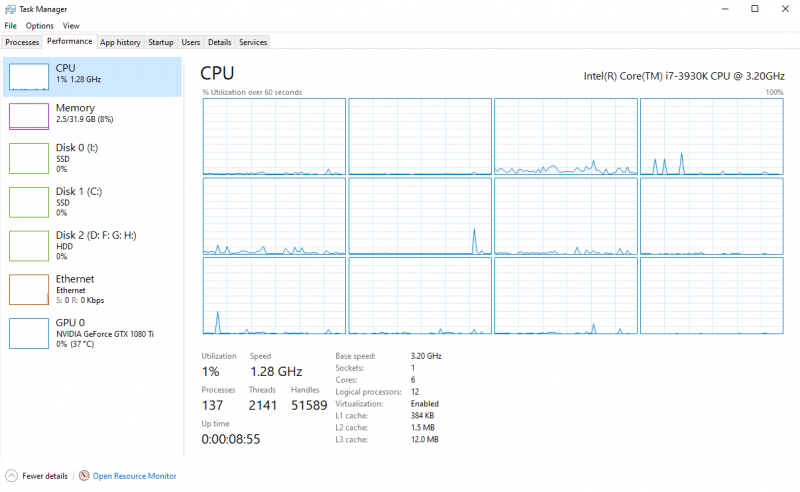Viewport: 800px width, 492px height.
Task: Open the Services tab
Action: 253,42
